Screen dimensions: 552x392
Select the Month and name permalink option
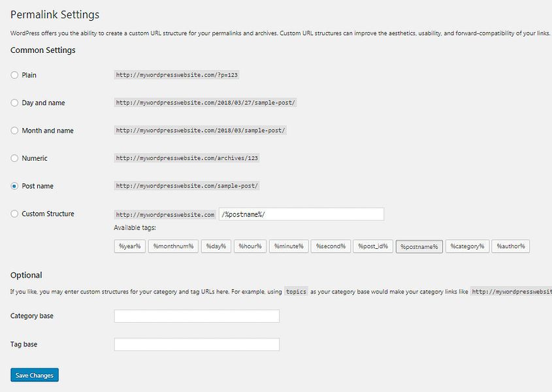click(x=14, y=131)
